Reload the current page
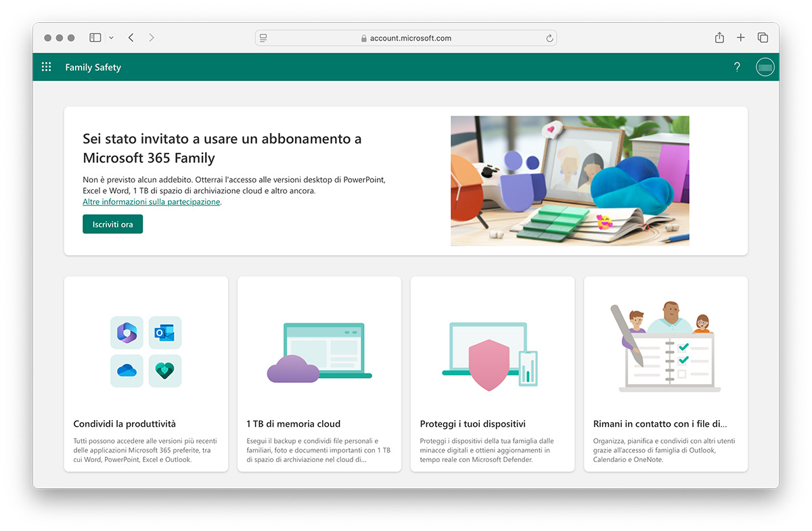Screen dimensions: 812x531 click(x=549, y=38)
